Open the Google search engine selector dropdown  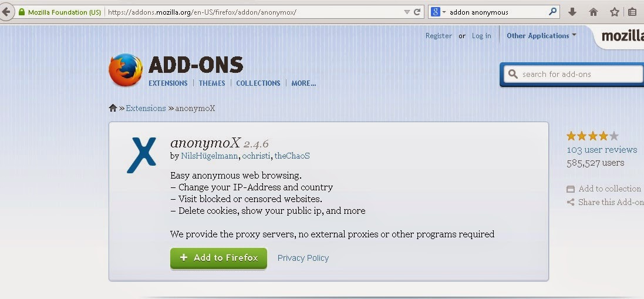[438, 12]
